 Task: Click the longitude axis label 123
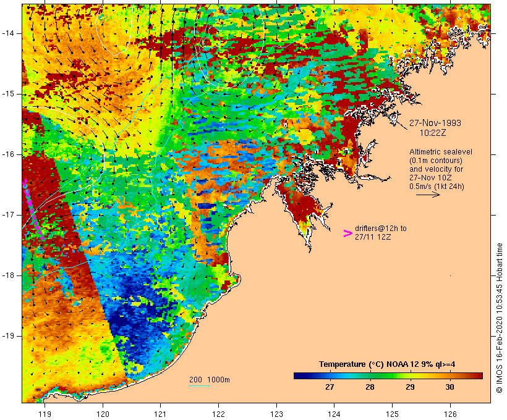pyautogui.click(x=276, y=414)
